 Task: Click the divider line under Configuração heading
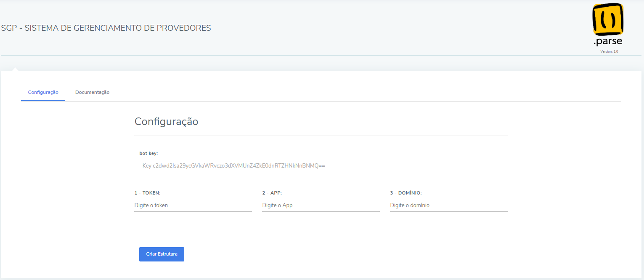321,136
